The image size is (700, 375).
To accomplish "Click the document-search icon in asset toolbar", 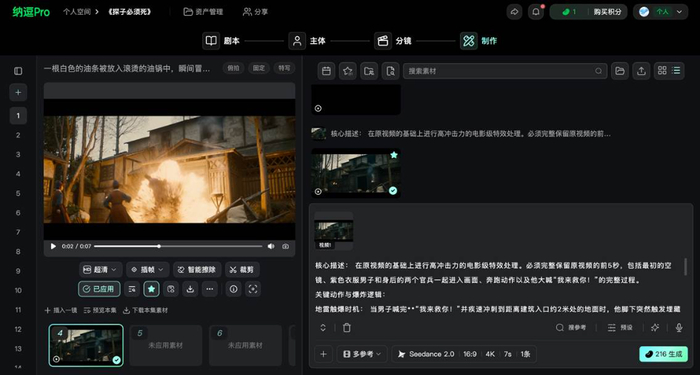I will (391, 71).
